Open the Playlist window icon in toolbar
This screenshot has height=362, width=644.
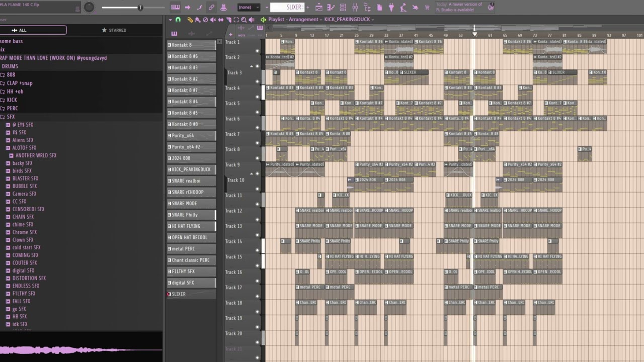click(x=319, y=8)
